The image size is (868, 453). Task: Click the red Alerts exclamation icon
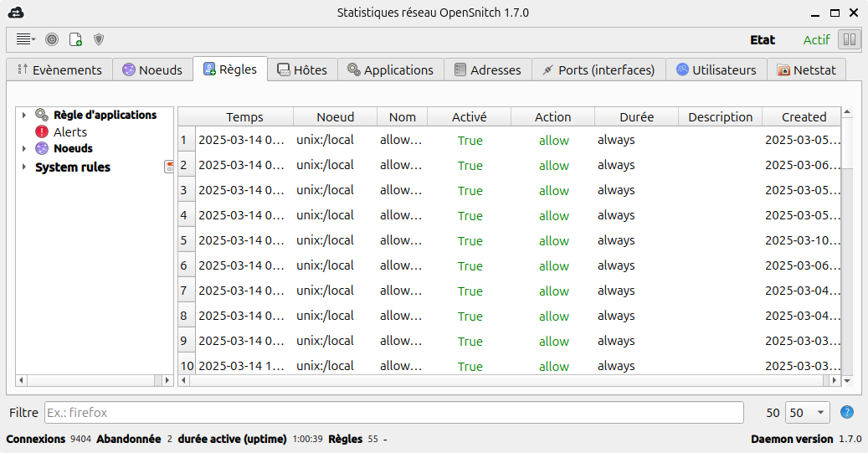point(42,131)
